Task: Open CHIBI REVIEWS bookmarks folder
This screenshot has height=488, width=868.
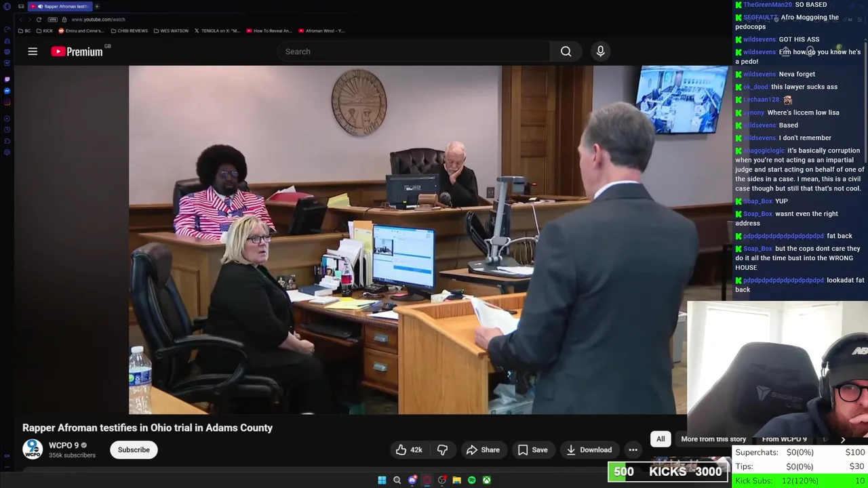Action: point(130,30)
